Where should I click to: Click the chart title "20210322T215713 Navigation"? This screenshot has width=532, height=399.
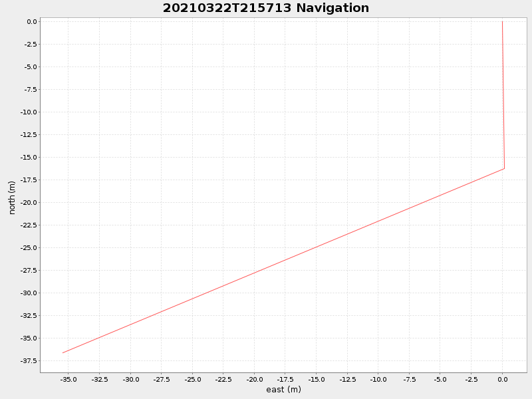point(265,8)
